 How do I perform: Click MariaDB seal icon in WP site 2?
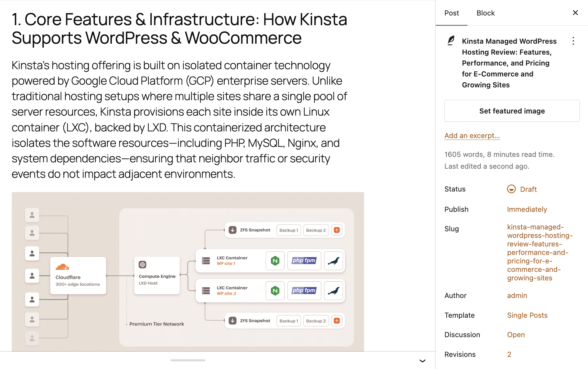tap(333, 291)
